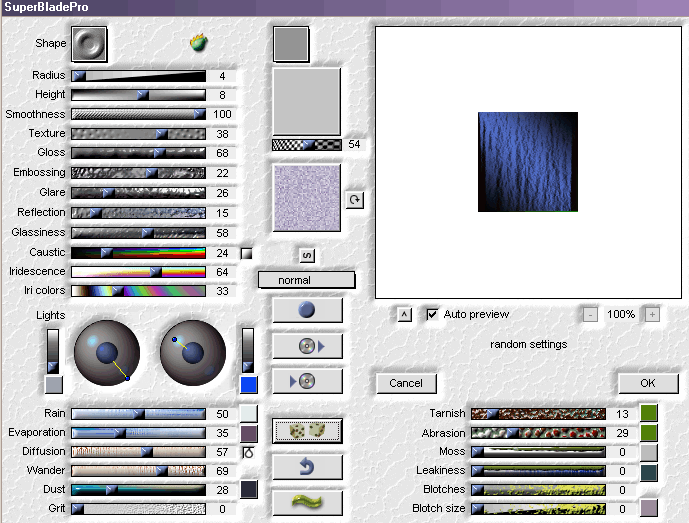Click the Iri colors slider
The width and height of the screenshot is (689, 523).
pos(138,291)
